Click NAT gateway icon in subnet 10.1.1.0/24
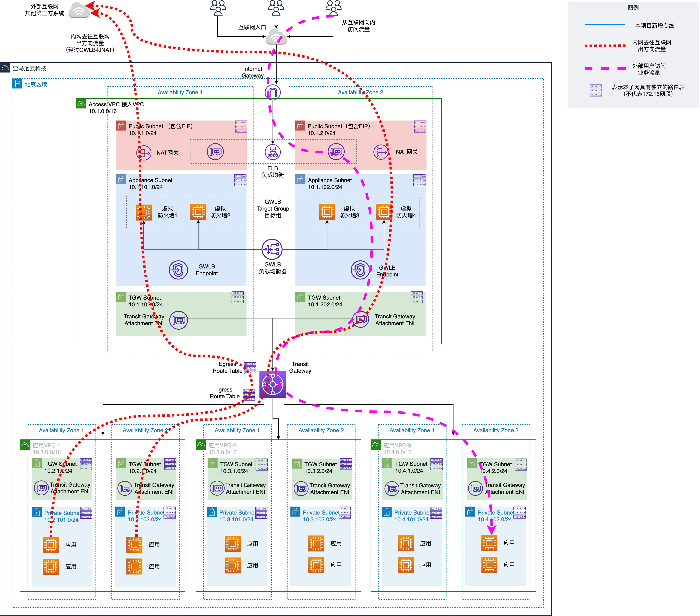Viewport: 700px width, 616px height. [x=144, y=153]
